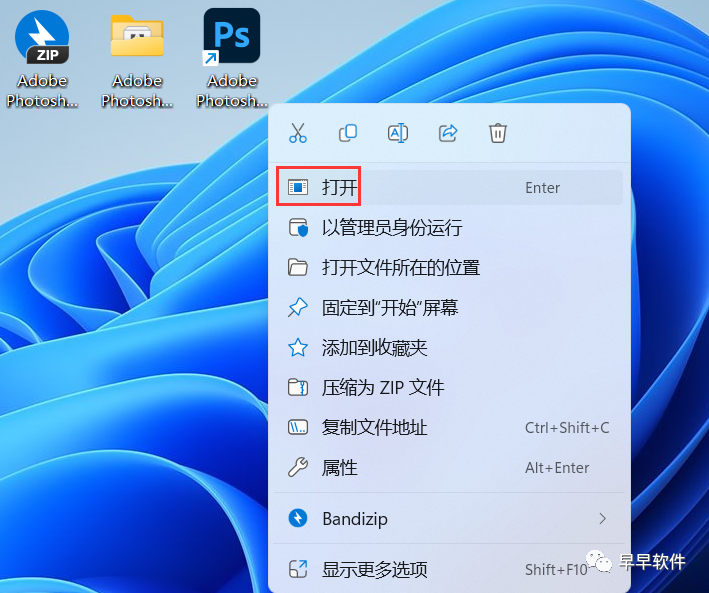Viewport: 709px width, 593px height.
Task: Select 固定到"开始"屏幕 menu entry
Action: point(449,308)
